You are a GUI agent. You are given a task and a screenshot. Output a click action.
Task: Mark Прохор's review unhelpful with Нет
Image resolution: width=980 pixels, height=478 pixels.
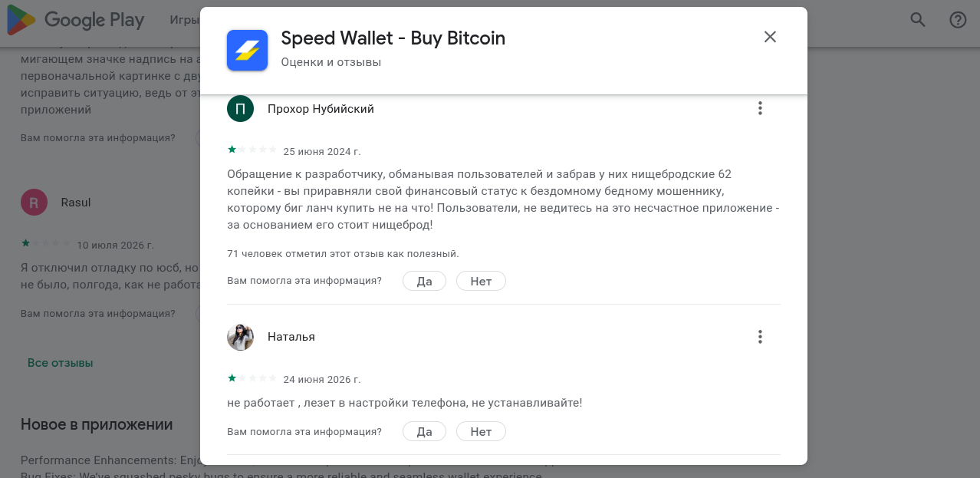pyautogui.click(x=481, y=281)
